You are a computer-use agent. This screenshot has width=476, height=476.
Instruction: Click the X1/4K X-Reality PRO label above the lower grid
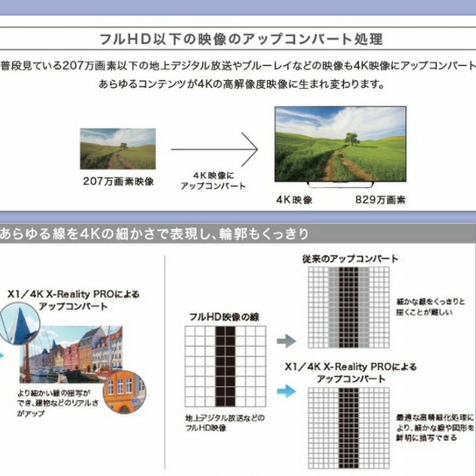pyautogui.click(x=351, y=373)
